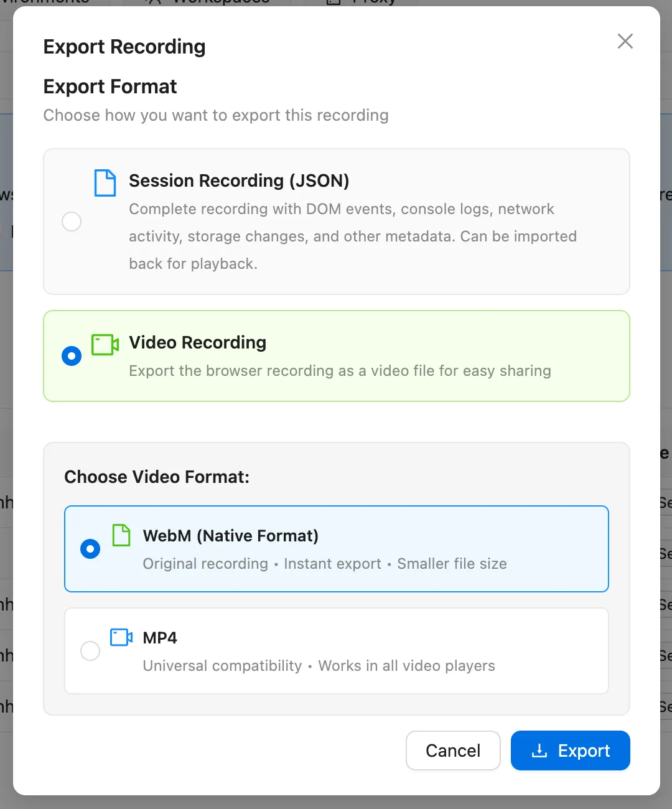672x809 pixels.
Task: Close the Export Recording dialog with the X
Action: [x=625, y=41]
